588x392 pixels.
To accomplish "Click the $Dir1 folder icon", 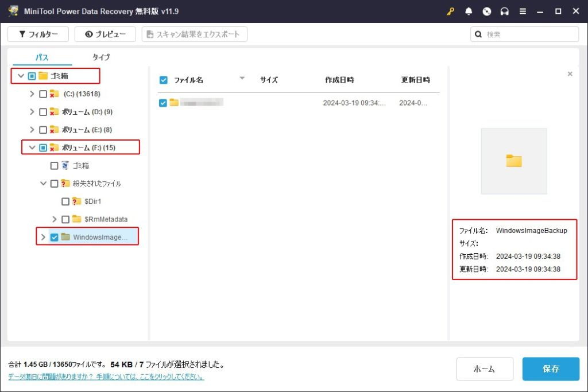I will 77,201.
